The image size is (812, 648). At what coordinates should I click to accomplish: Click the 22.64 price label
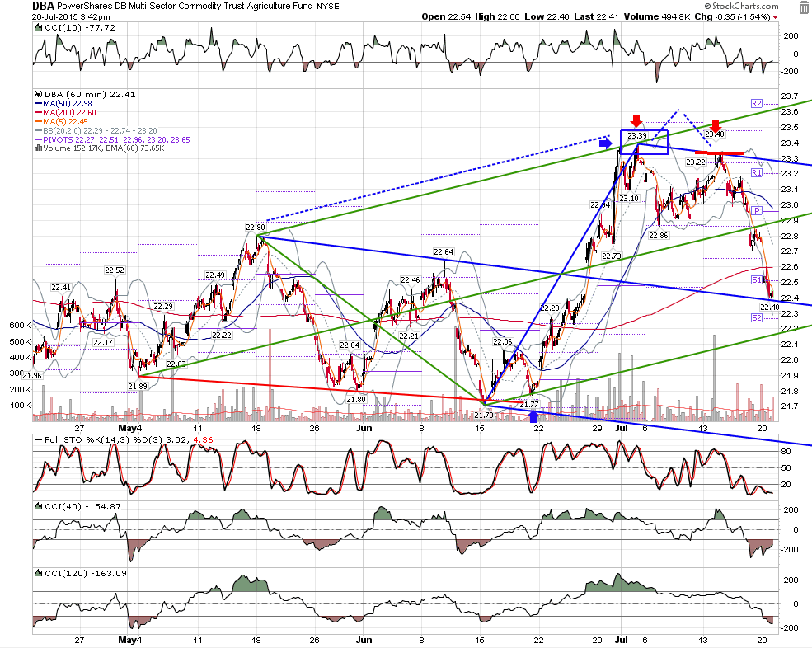[444, 251]
